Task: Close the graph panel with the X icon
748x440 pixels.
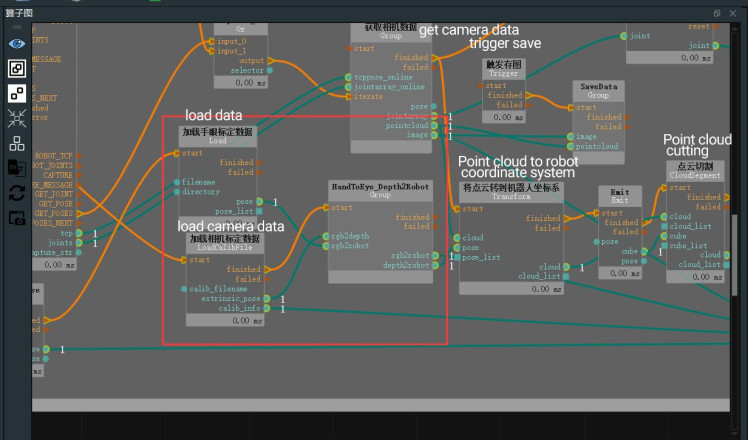Action: coord(733,13)
